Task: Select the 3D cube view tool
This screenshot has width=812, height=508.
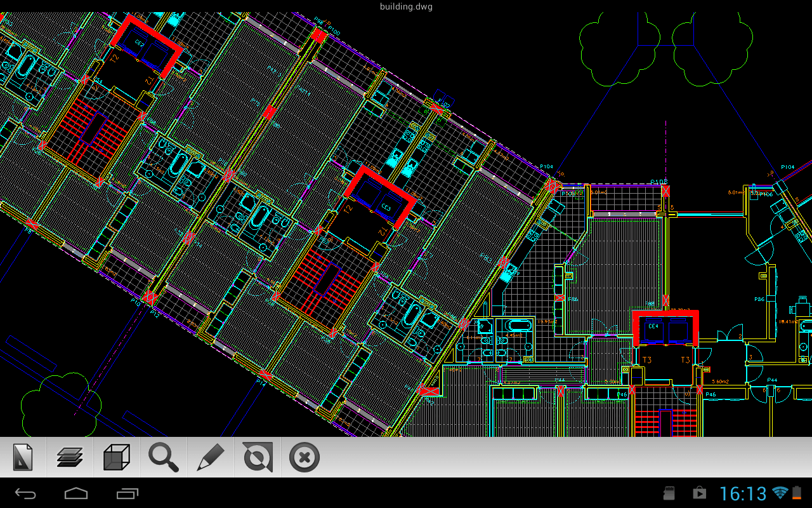Action: click(x=117, y=457)
